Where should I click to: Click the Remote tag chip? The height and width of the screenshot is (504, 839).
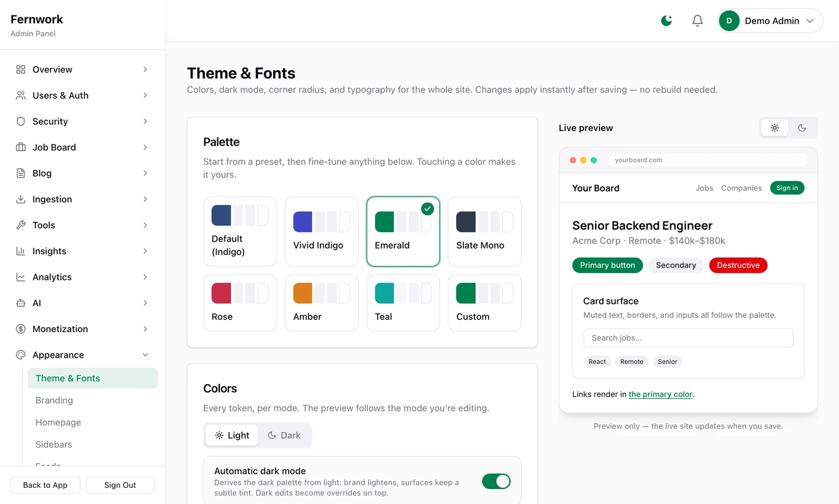click(x=631, y=362)
